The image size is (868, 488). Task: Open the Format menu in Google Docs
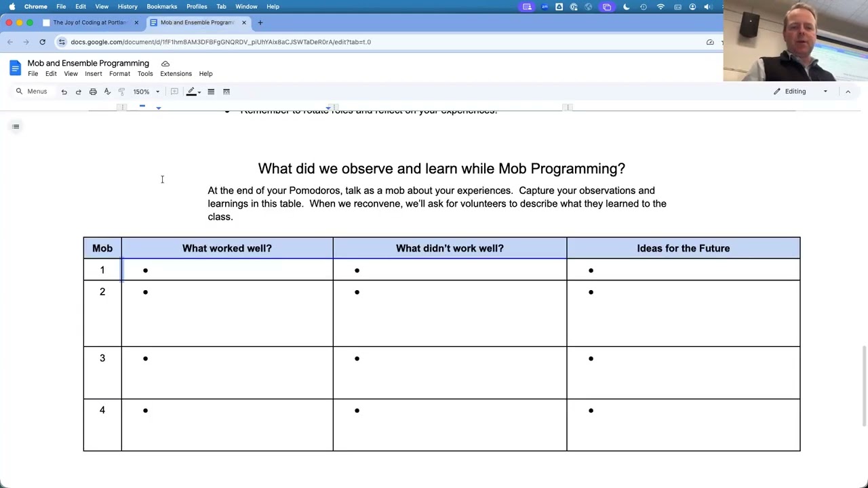tap(119, 74)
